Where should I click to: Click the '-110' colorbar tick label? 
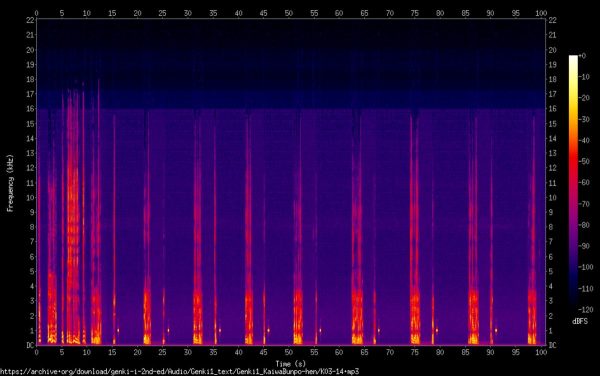point(586,288)
